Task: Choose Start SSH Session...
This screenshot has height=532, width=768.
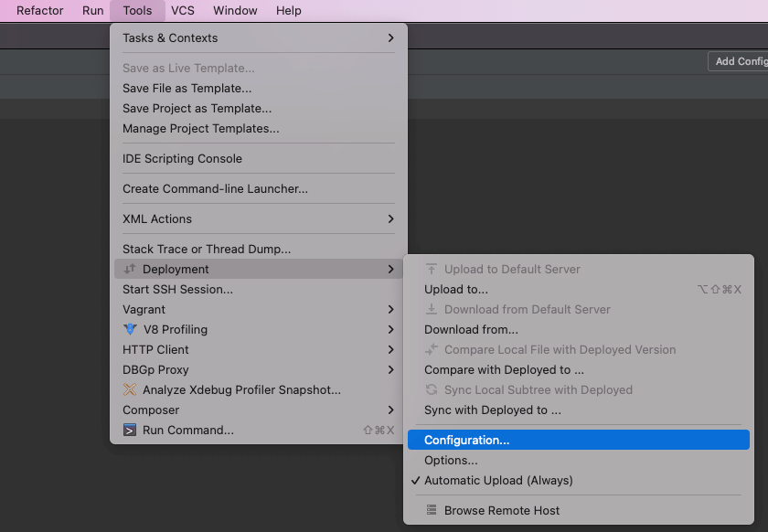Action: 177,289
